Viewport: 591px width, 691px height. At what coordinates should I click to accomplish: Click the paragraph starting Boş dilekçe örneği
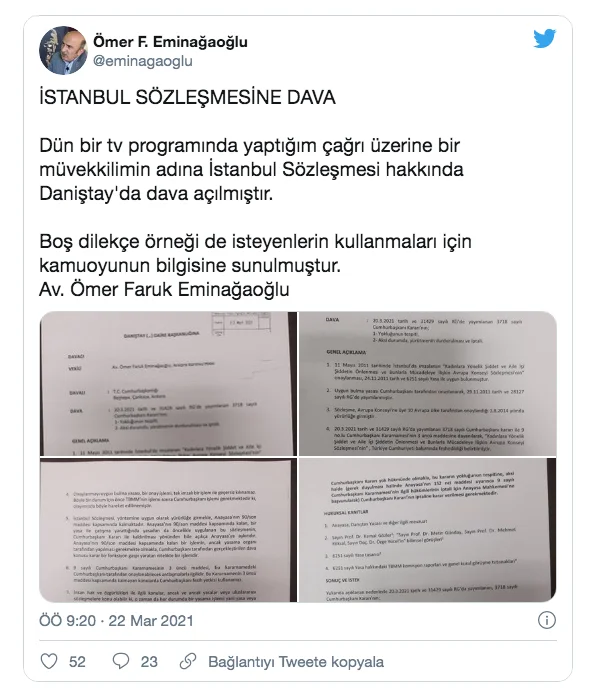pos(255,253)
